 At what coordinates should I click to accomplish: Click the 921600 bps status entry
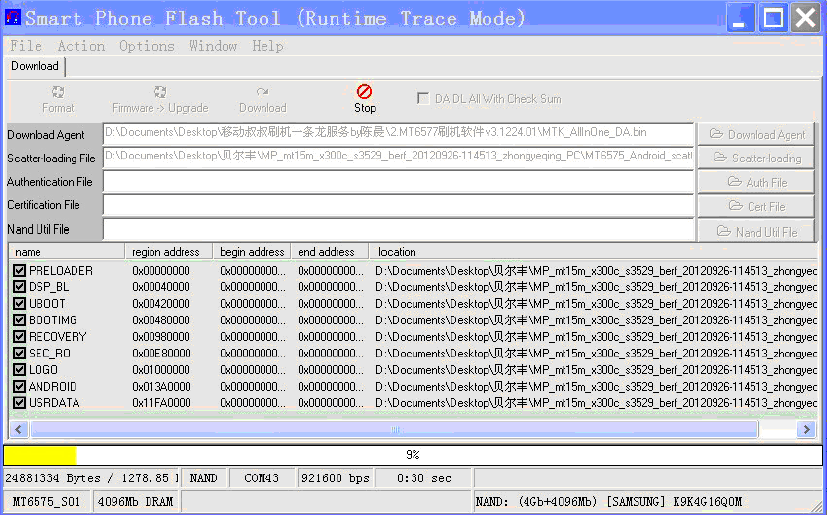pyautogui.click(x=335, y=478)
